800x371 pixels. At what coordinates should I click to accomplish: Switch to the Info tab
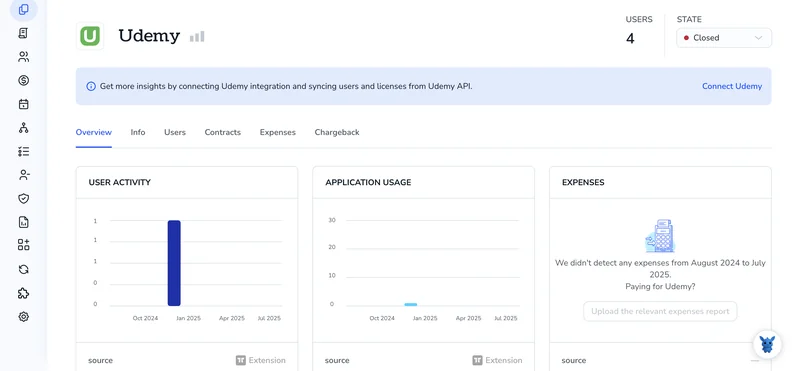(138, 132)
